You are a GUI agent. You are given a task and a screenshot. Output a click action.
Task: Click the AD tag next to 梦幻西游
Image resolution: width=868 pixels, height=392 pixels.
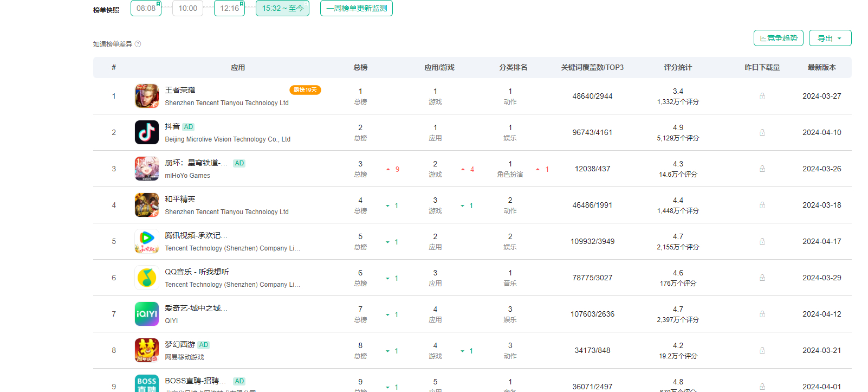[x=203, y=345]
